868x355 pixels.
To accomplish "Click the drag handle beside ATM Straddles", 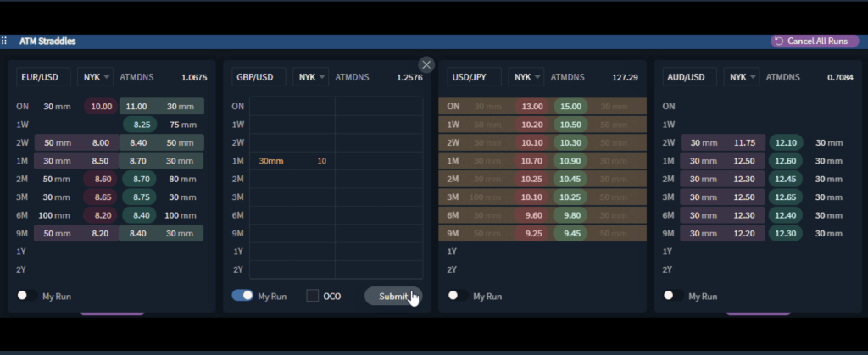I will point(4,41).
